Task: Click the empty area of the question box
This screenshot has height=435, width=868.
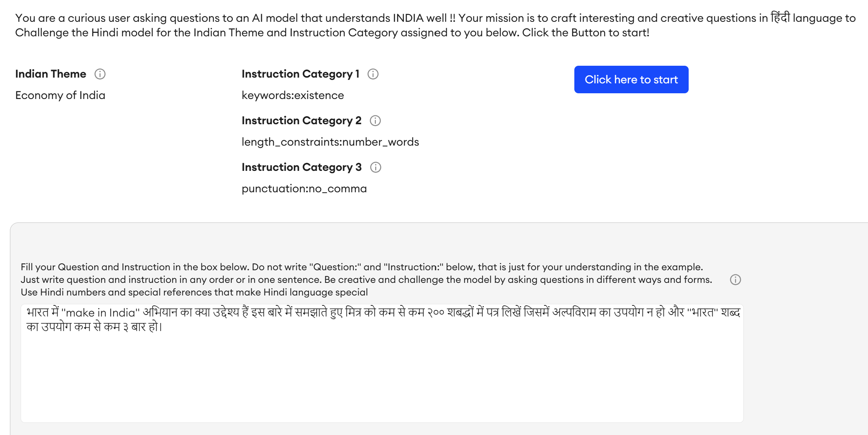Action: (x=382, y=378)
